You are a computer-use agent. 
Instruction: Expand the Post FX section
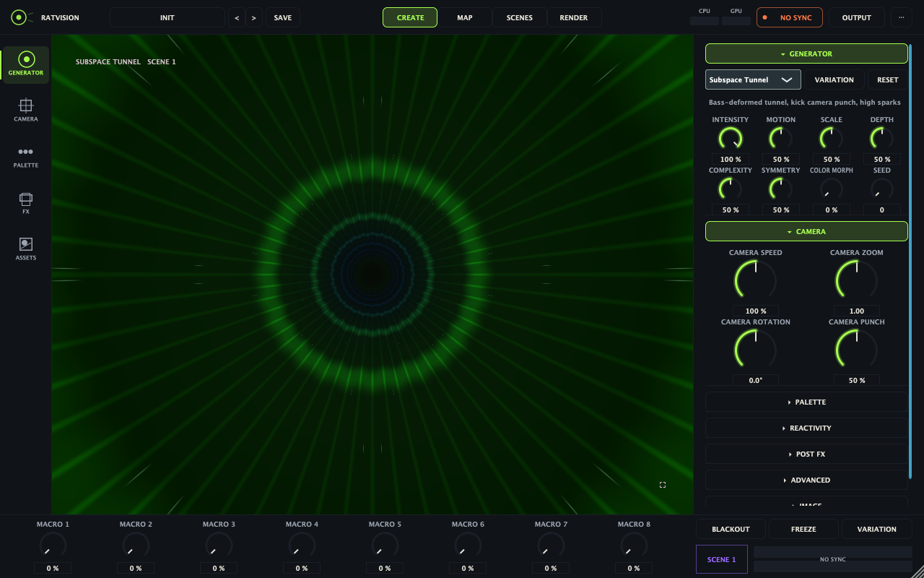point(806,454)
